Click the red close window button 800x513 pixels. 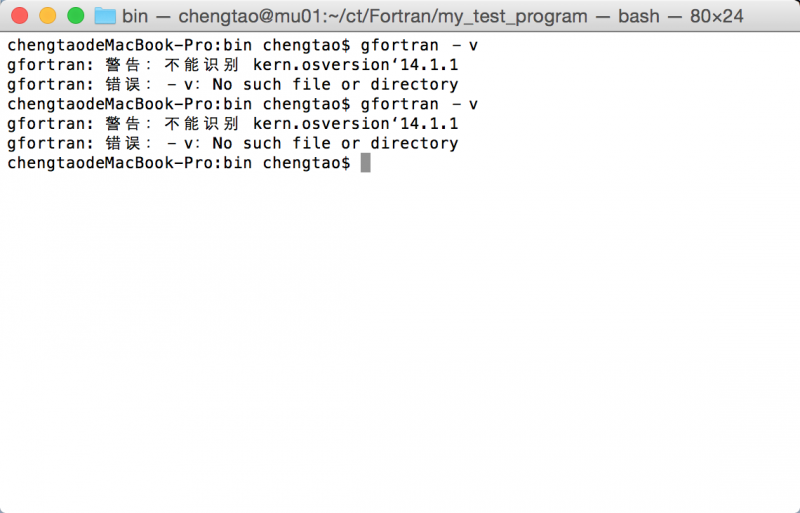pos(19,16)
